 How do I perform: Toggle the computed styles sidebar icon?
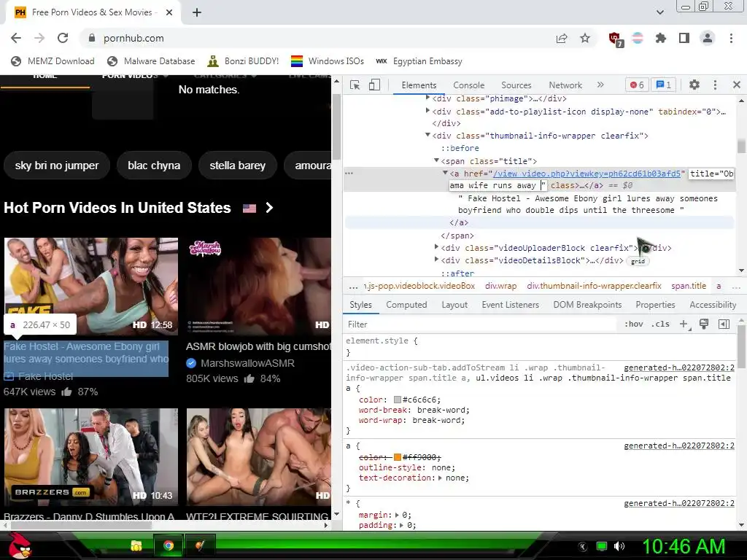click(724, 324)
